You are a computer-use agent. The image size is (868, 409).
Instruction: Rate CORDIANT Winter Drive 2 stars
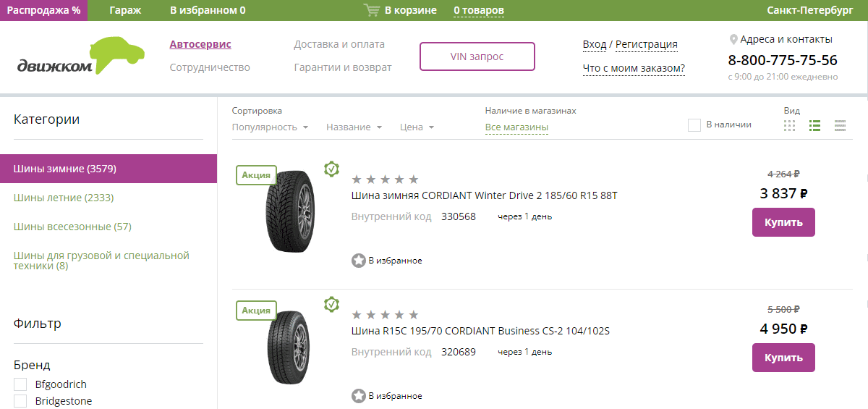385,180
